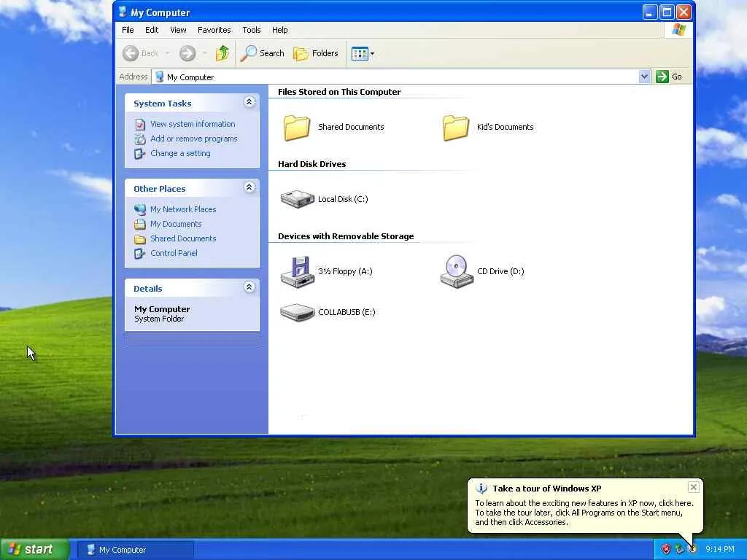Maximize the My Computer window
Viewport: 747px width, 560px height.
pos(667,12)
